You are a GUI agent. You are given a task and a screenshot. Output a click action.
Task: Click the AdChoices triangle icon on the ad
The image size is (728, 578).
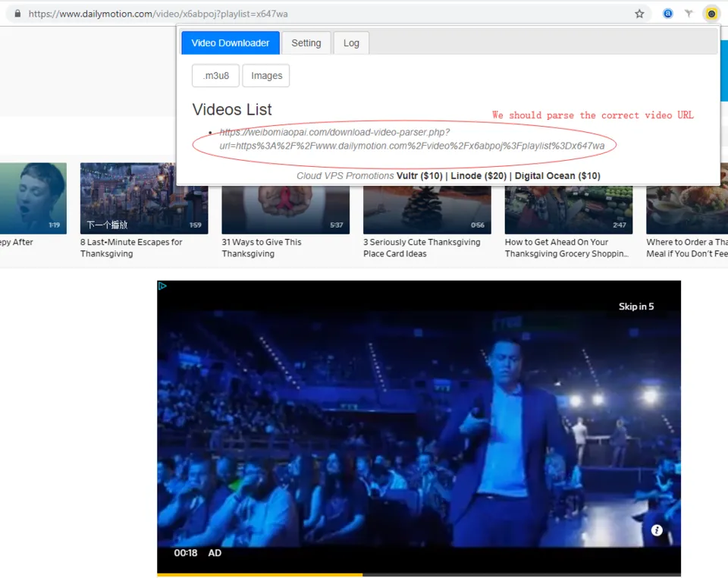tap(162, 285)
